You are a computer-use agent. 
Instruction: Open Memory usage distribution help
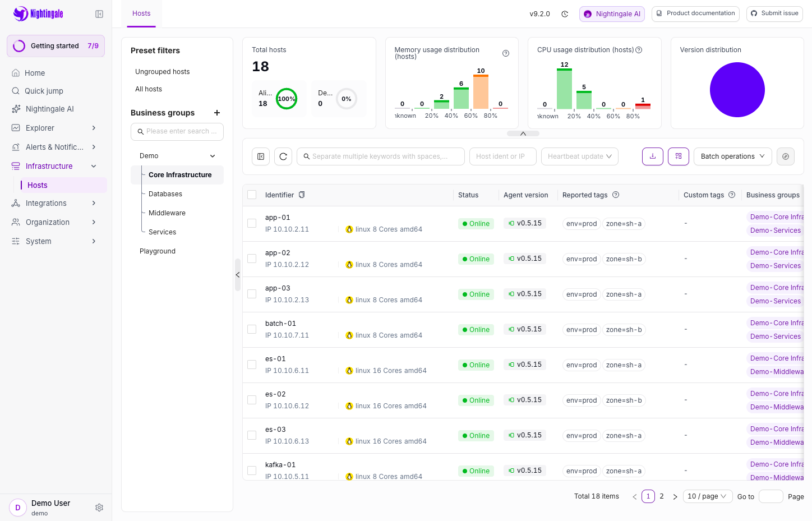(x=506, y=53)
